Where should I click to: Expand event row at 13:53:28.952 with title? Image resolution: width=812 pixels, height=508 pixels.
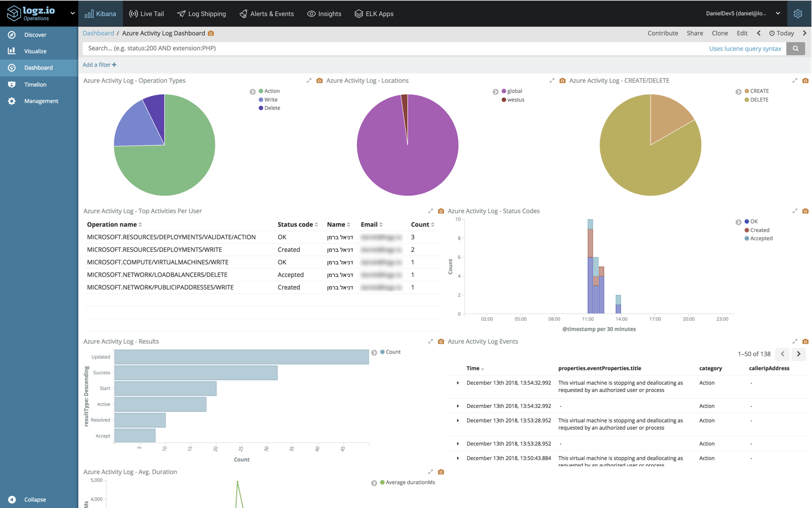[458, 421]
